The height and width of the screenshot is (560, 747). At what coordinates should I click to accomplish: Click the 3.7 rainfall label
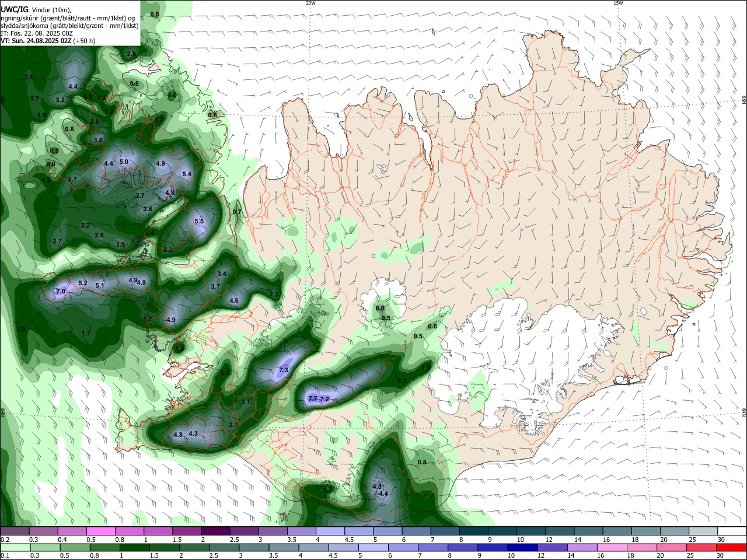click(x=215, y=286)
